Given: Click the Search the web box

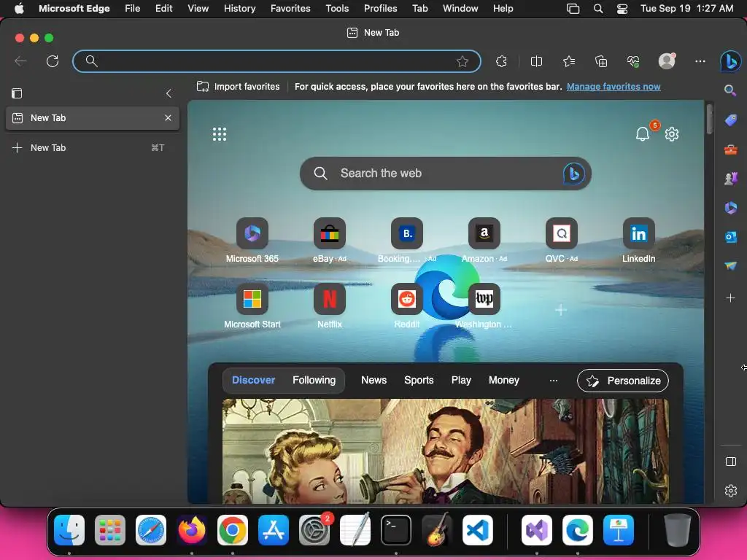Looking at the screenshot, I should coord(446,174).
